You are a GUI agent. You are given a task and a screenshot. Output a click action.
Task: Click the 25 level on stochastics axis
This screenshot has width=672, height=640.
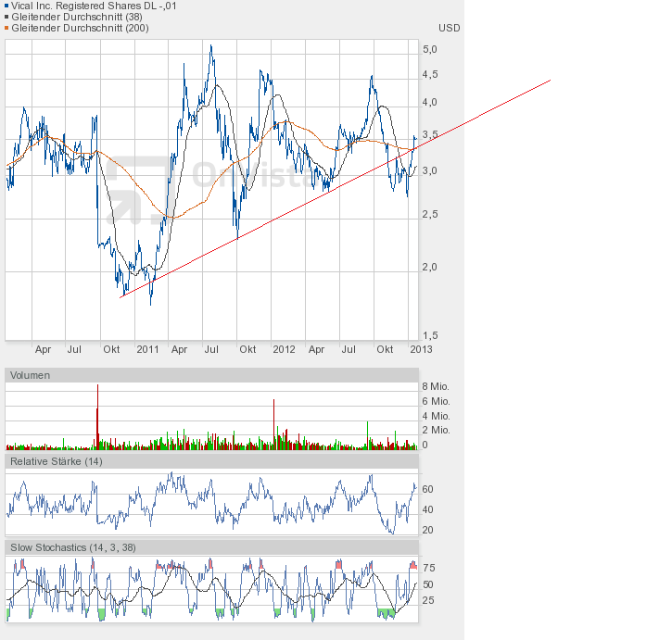[x=428, y=600]
